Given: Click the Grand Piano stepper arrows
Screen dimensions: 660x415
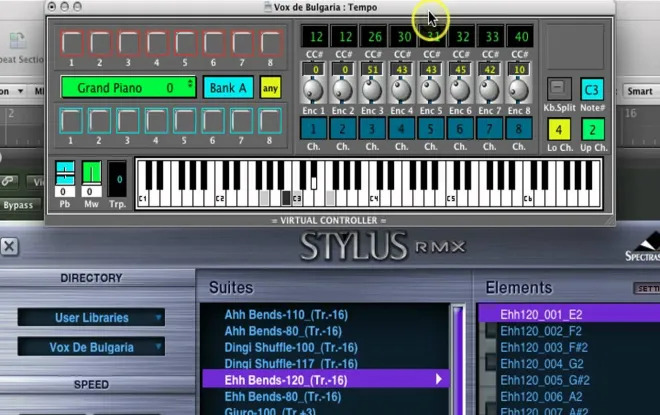Looking at the screenshot, I should click(x=190, y=84).
